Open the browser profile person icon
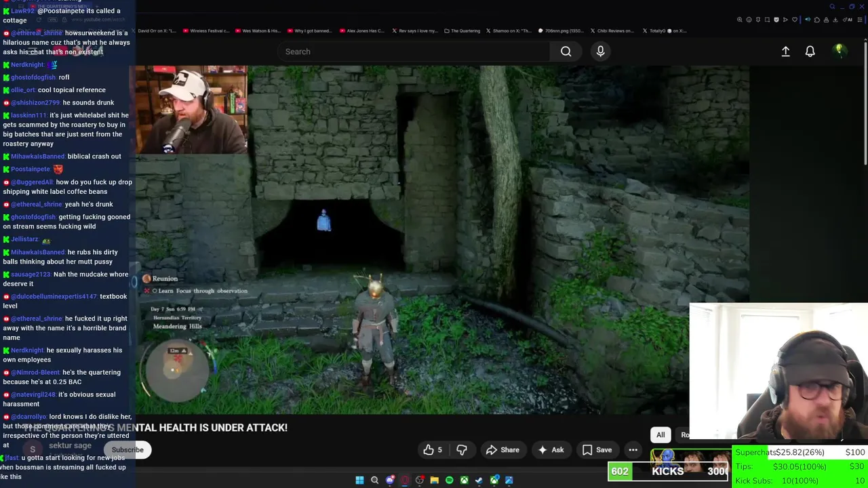 pos(826,20)
